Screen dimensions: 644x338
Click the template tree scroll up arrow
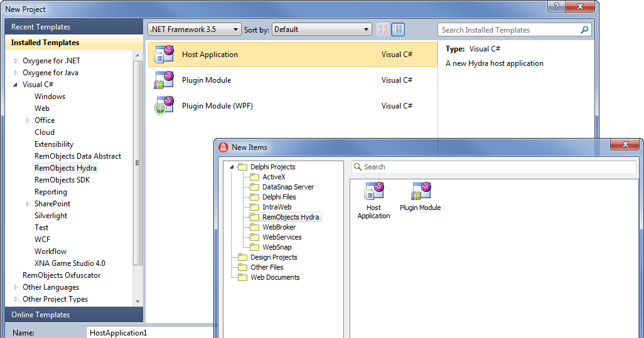tap(137, 55)
